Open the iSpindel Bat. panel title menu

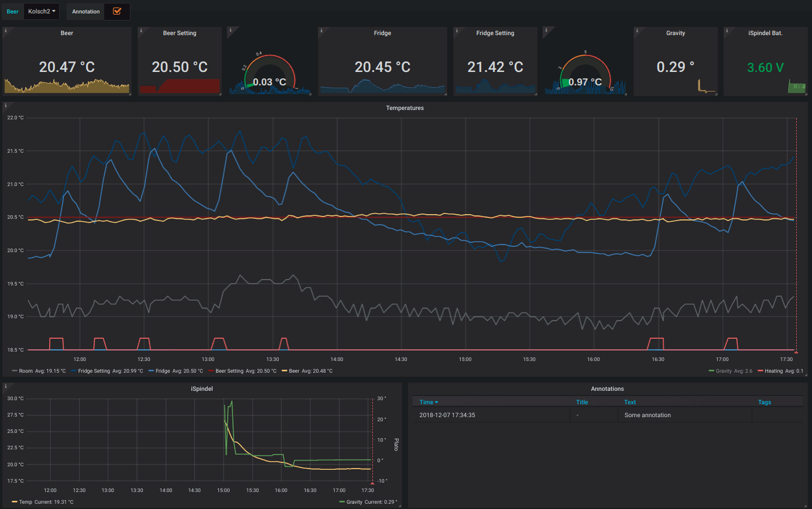coord(765,33)
